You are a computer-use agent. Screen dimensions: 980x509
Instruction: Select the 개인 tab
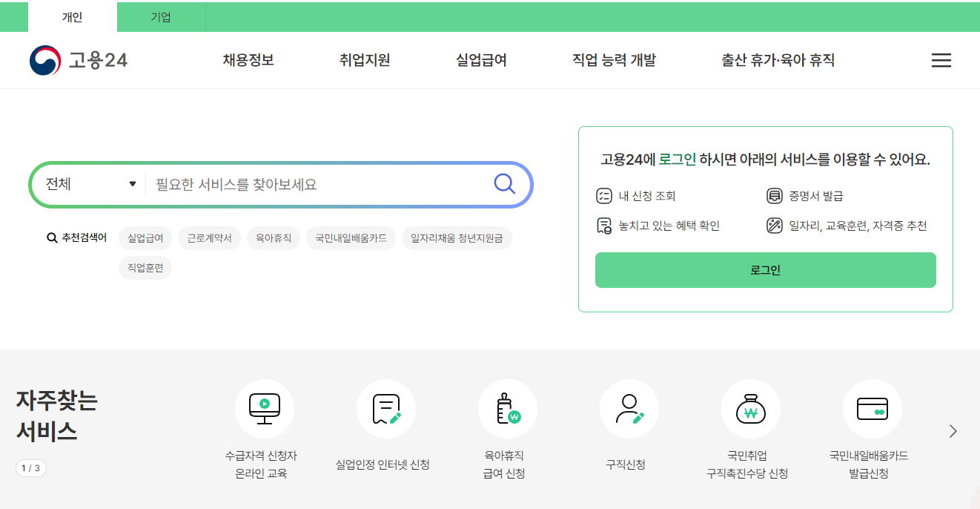tap(71, 16)
